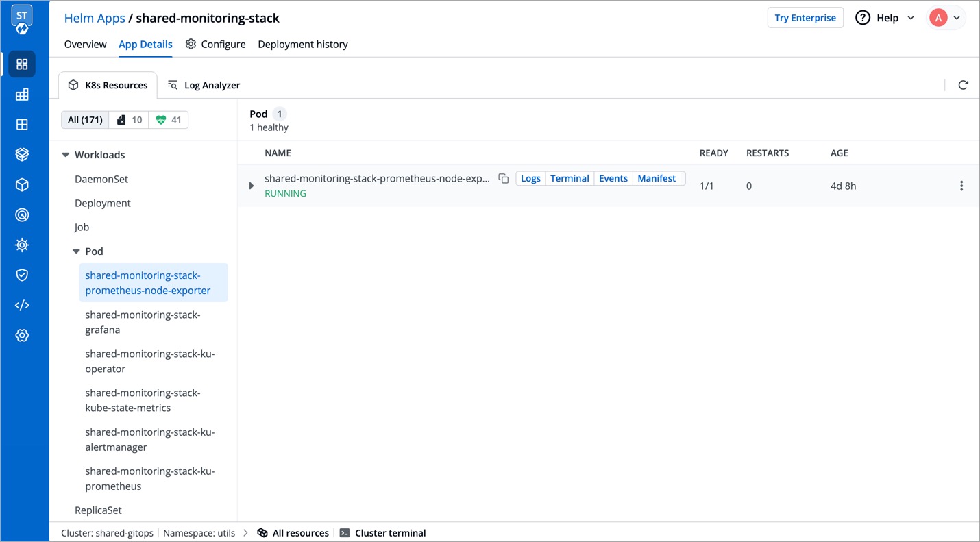The height and width of the screenshot is (542, 980).
Task: Open the code editor icon in sidebar
Action: (x=22, y=305)
